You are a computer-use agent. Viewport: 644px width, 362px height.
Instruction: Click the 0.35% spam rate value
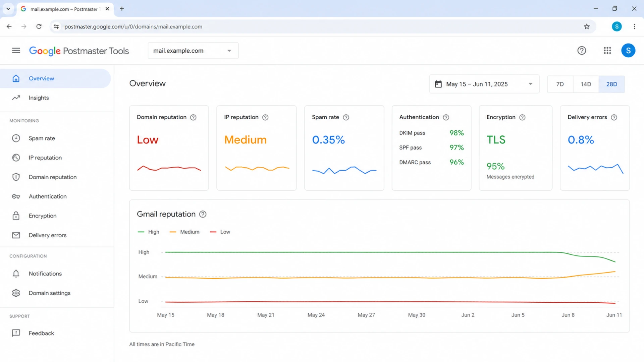(x=328, y=140)
